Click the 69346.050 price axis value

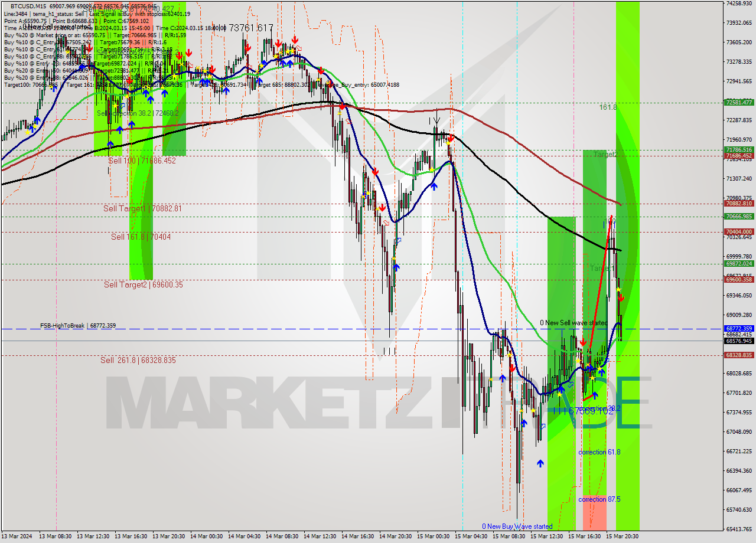[x=739, y=295]
